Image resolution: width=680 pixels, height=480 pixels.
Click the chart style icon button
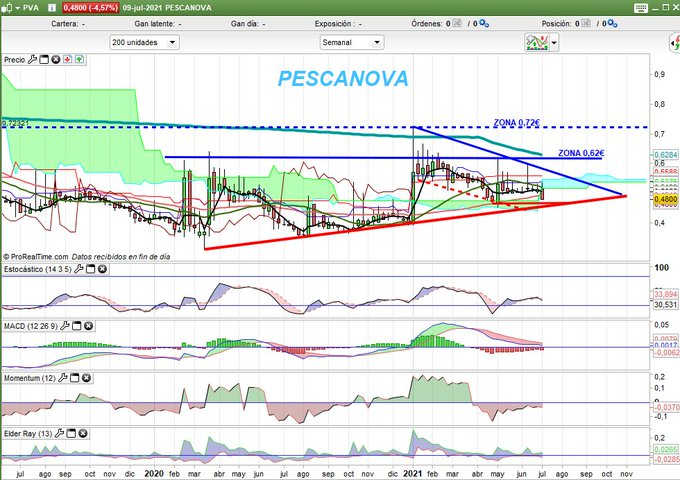(536, 42)
